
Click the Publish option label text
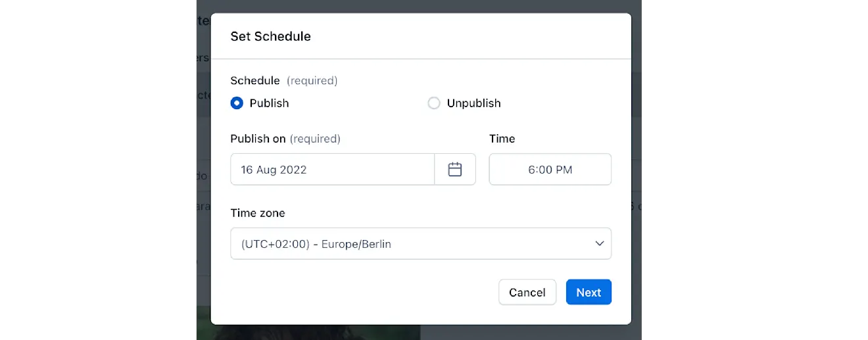click(x=269, y=103)
